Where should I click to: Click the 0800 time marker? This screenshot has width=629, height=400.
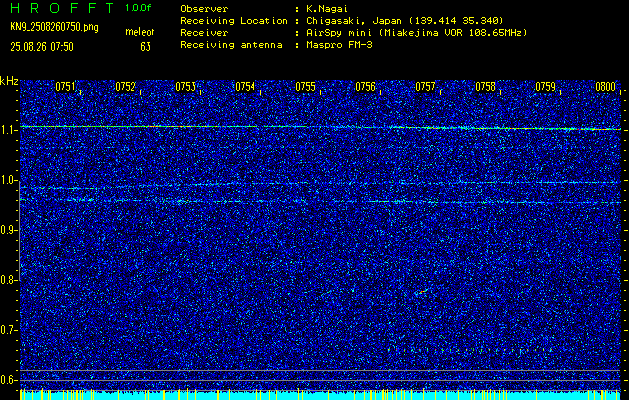click(605, 87)
